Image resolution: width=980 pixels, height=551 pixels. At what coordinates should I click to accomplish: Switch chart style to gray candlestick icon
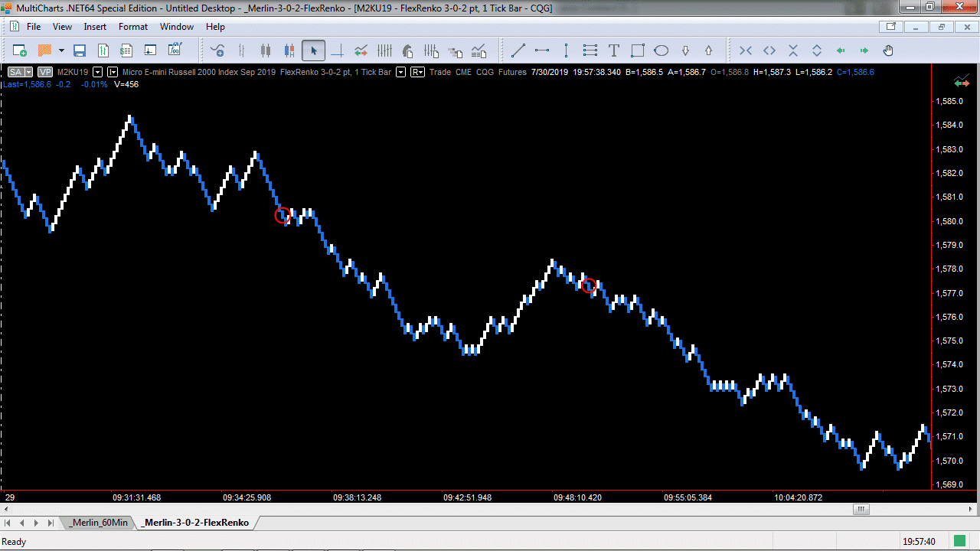point(265,51)
